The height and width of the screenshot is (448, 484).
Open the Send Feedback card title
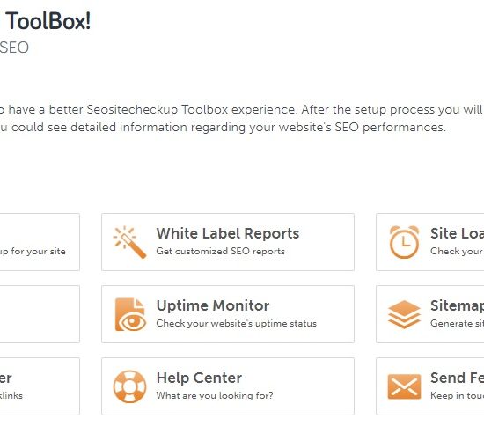point(457,378)
